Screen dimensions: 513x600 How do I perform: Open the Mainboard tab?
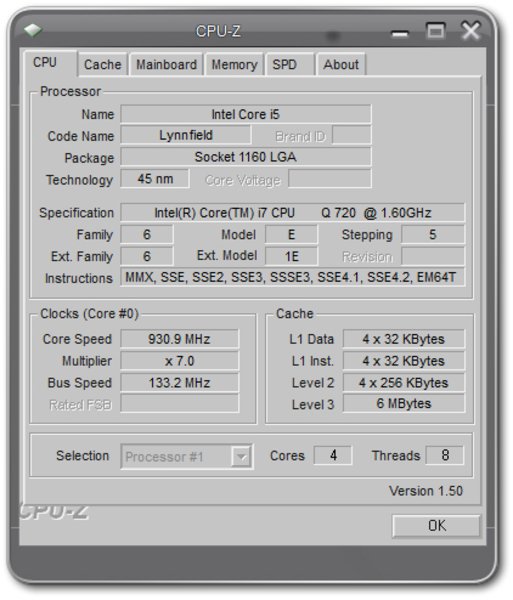click(166, 64)
